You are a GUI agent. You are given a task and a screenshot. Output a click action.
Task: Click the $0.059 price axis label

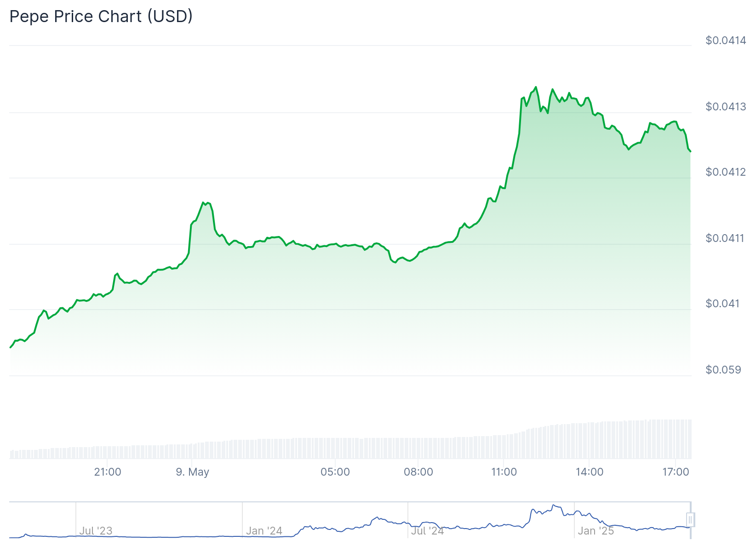point(723,370)
